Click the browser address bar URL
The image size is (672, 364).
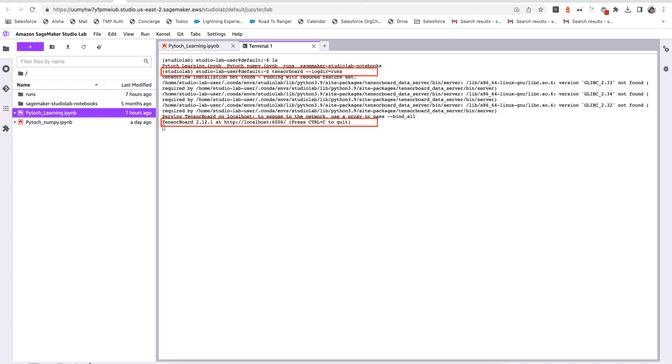click(x=163, y=9)
